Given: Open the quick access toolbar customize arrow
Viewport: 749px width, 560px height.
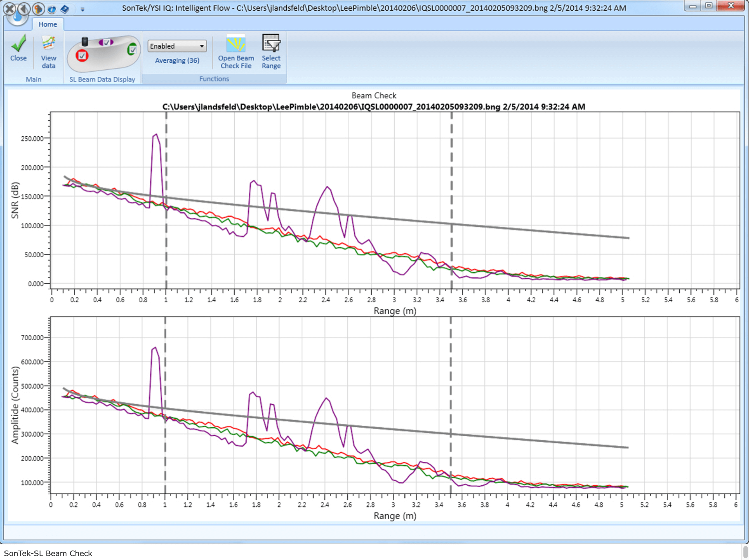Looking at the screenshot, I should click(83, 10).
